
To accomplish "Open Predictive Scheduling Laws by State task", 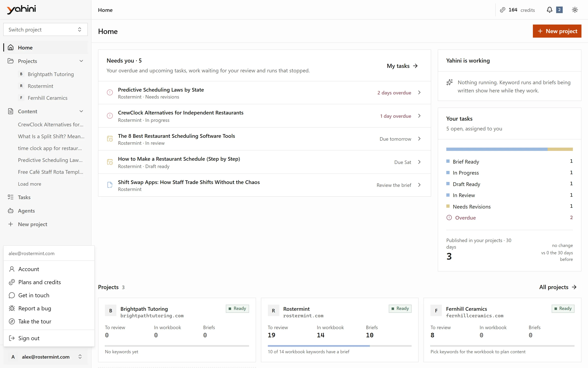I will [x=264, y=93].
